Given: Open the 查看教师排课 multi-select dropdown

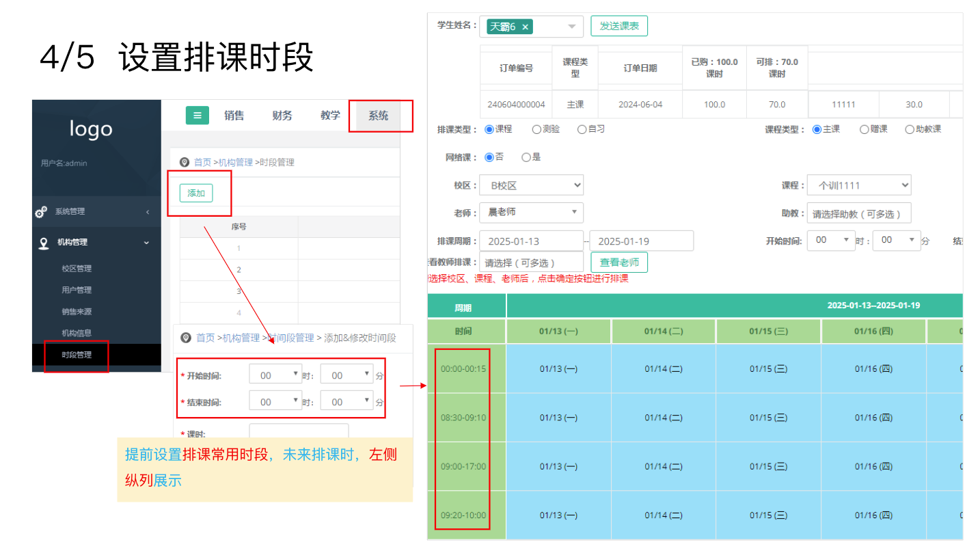Looking at the screenshot, I should tap(532, 262).
